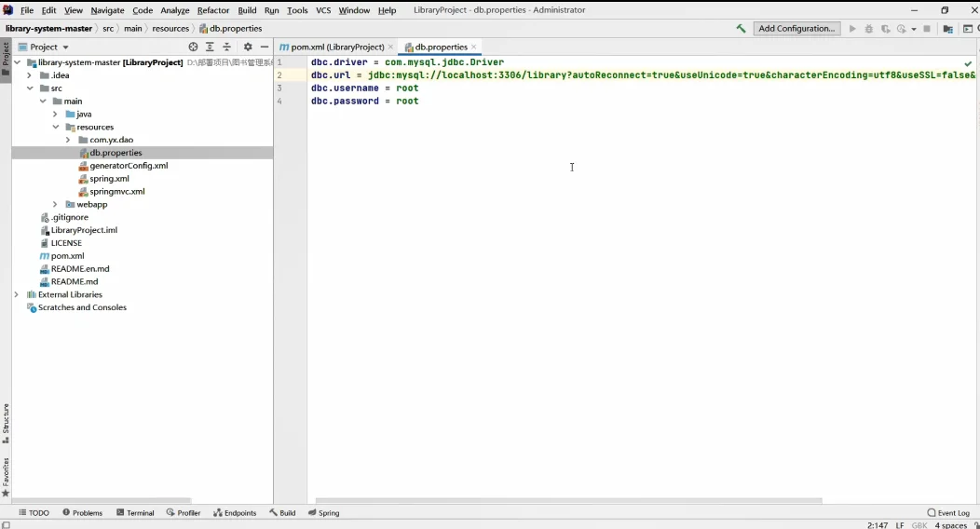Collapse the library-system-master root node

click(x=17, y=62)
